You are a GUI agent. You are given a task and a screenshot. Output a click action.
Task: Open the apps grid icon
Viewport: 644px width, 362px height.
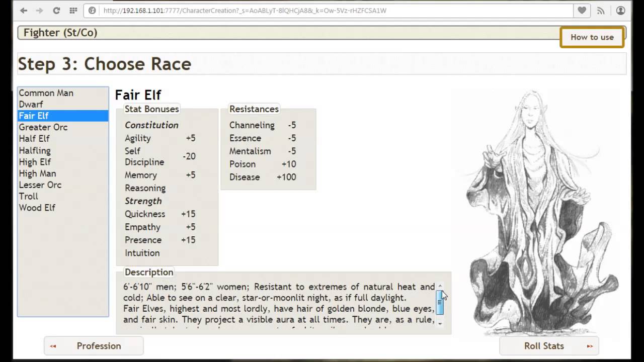coord(73,10)
